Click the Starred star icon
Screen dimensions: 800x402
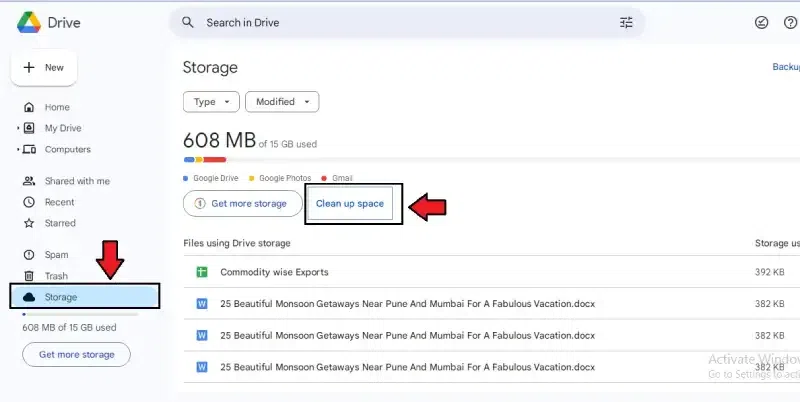click(x=29, y=223)
